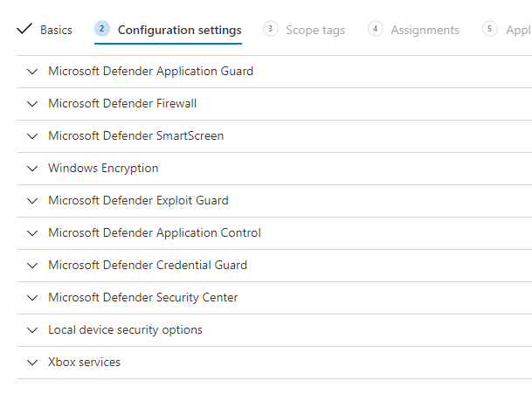Expand Local device security options chevron
This screenshot has width=532, height=415.
tap(33, 330)
